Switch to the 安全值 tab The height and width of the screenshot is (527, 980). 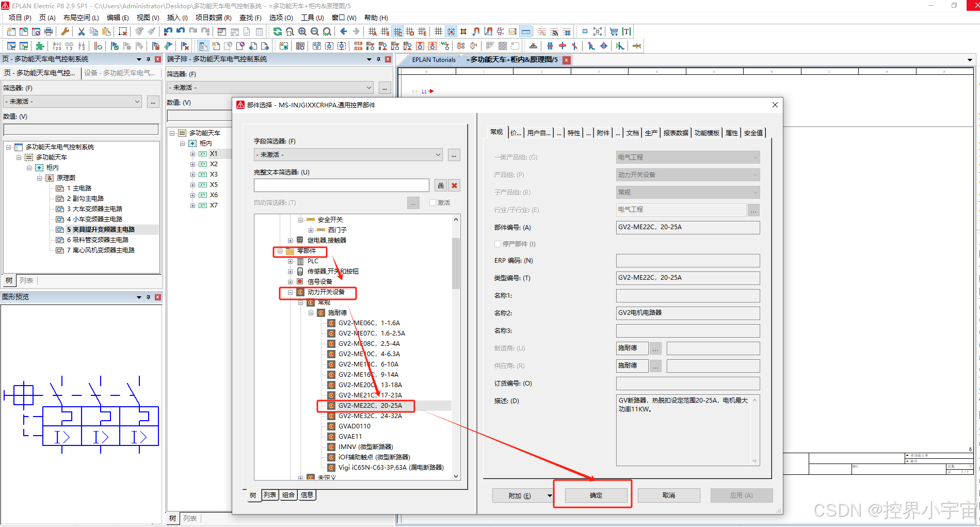pos(753,133)
